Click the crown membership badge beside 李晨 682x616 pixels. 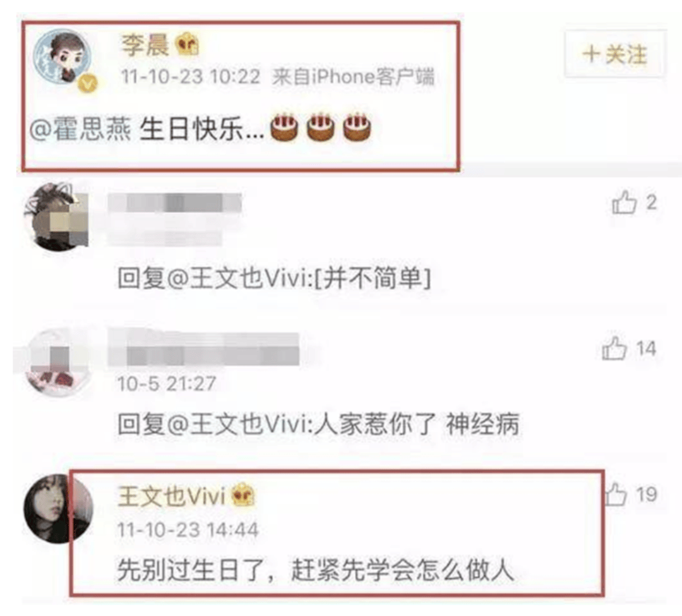(x=188, y=44)
